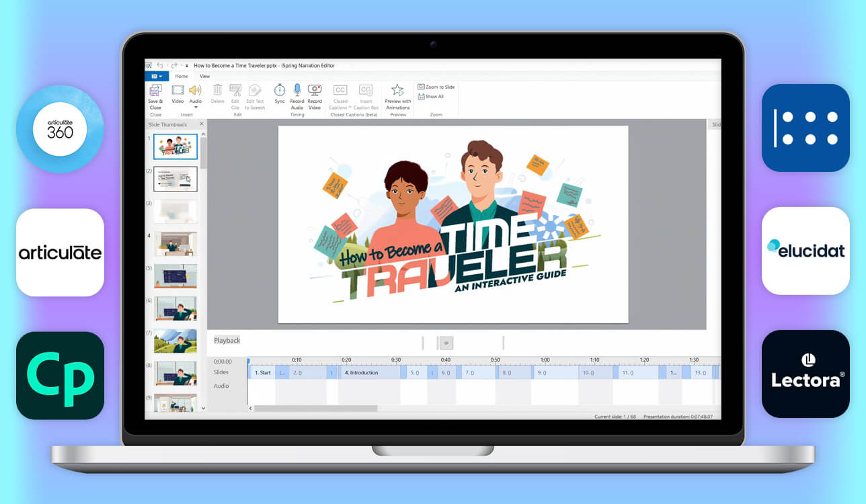
Task: Open the Edit Clip tool
Action: point(235,90)
